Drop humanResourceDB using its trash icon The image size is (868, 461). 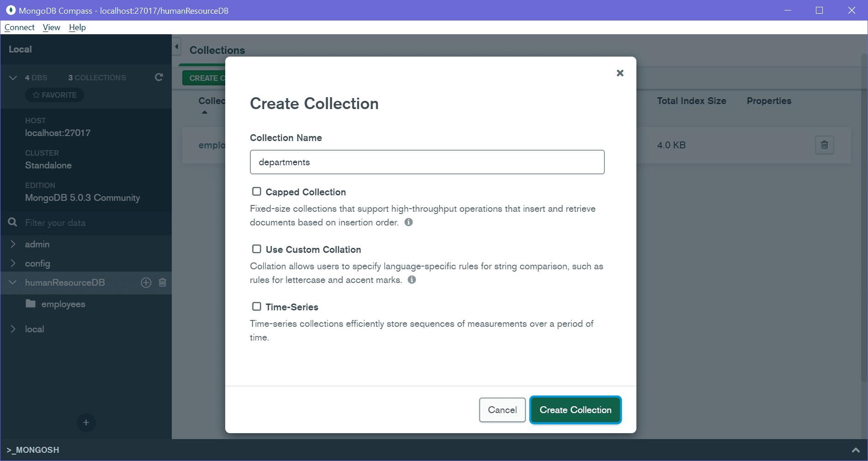point(162,283)
